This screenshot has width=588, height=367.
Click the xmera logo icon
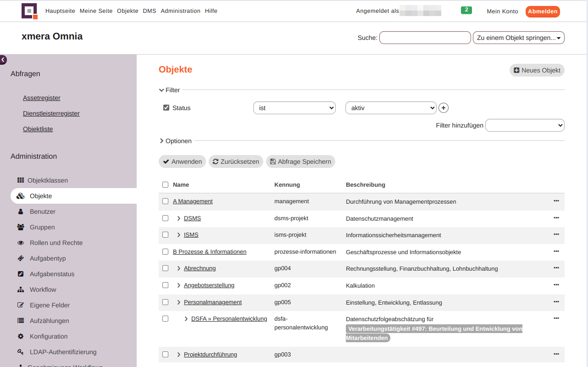pos(29,11)
